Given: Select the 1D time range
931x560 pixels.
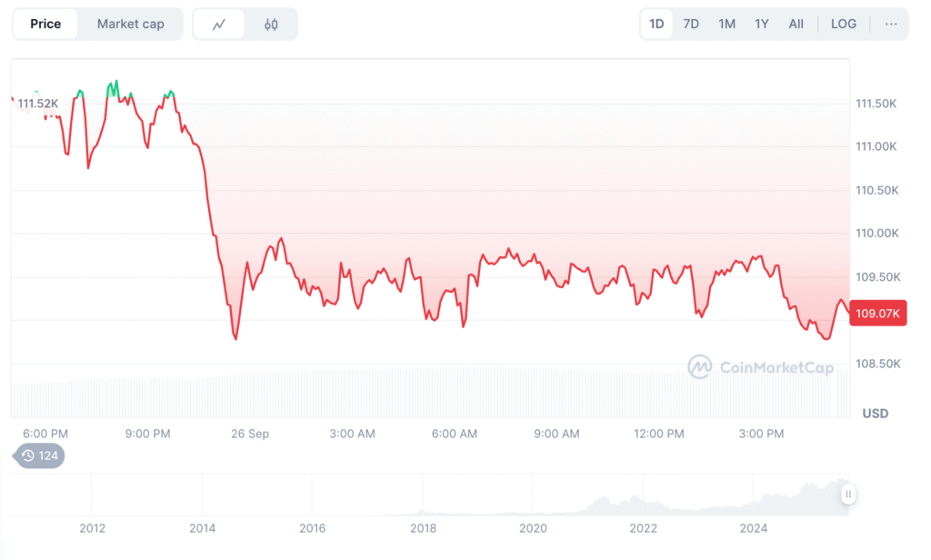Looking at the screenshot, I should pos(656,25).
